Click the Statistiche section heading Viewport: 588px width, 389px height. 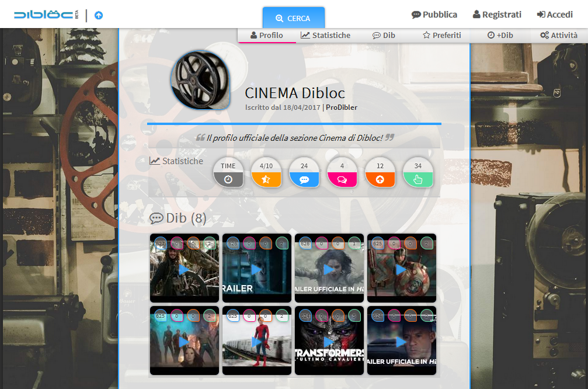(x=176, y=161)
